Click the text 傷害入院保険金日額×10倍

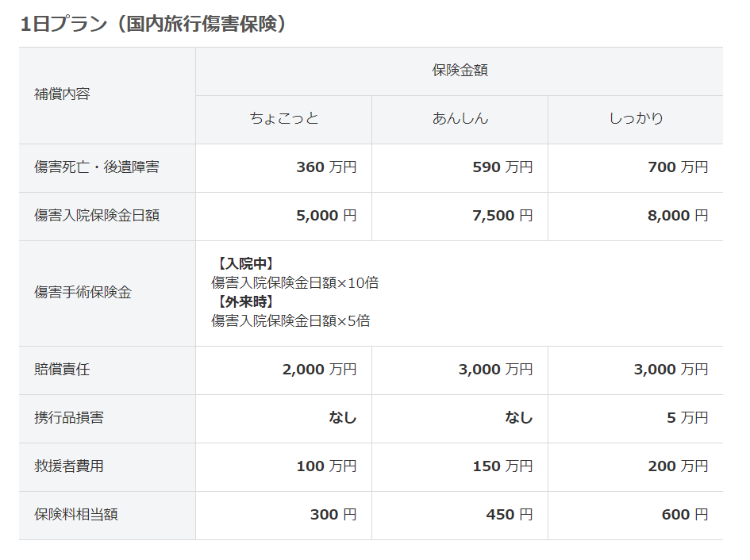[x=295, y=282]
